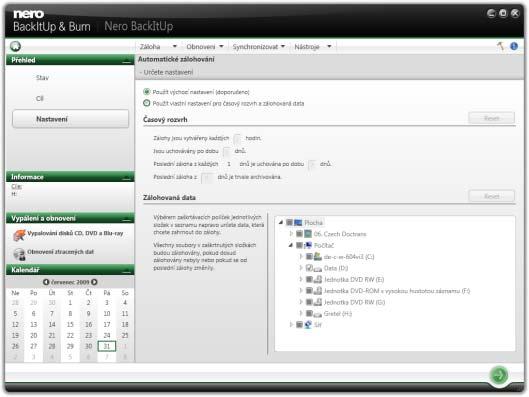Open the Záloha menu
This screenshot has width=529, height=397.
click(x=158, y=47)
